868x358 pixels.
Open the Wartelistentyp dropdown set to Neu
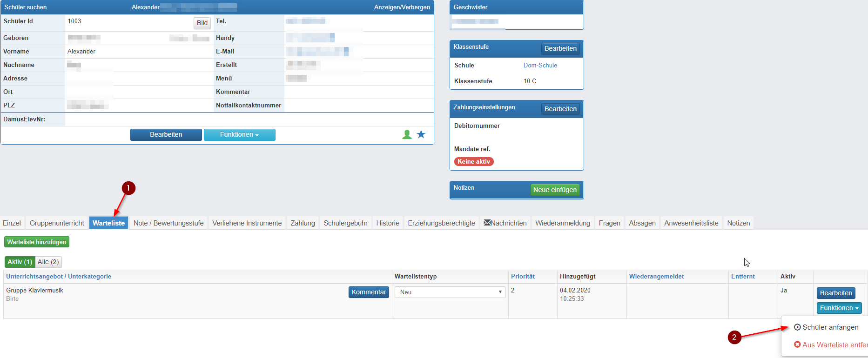coord(450,292)
